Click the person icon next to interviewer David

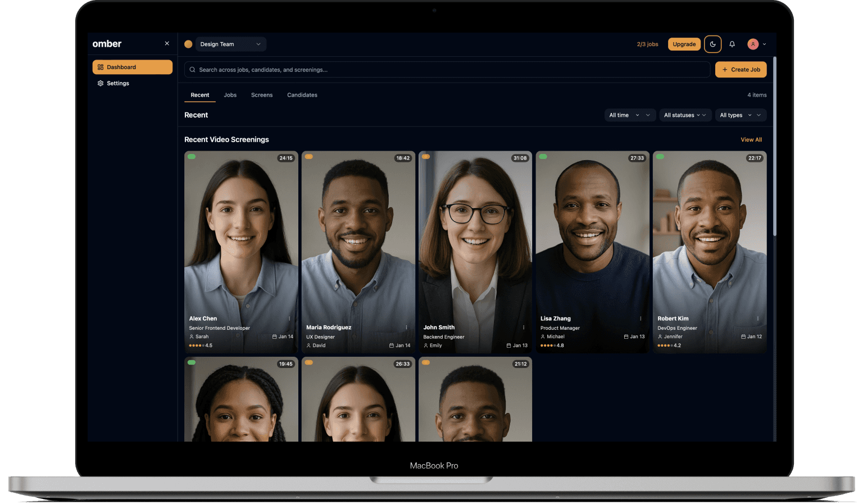point(308,346)
